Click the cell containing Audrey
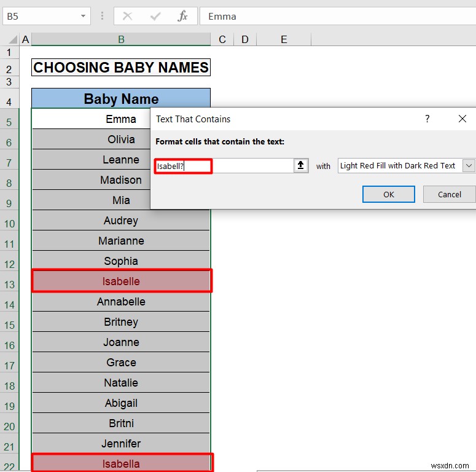The height and width of the screenshot is (472, 476). pyautogui.click(x=121, y=220)
